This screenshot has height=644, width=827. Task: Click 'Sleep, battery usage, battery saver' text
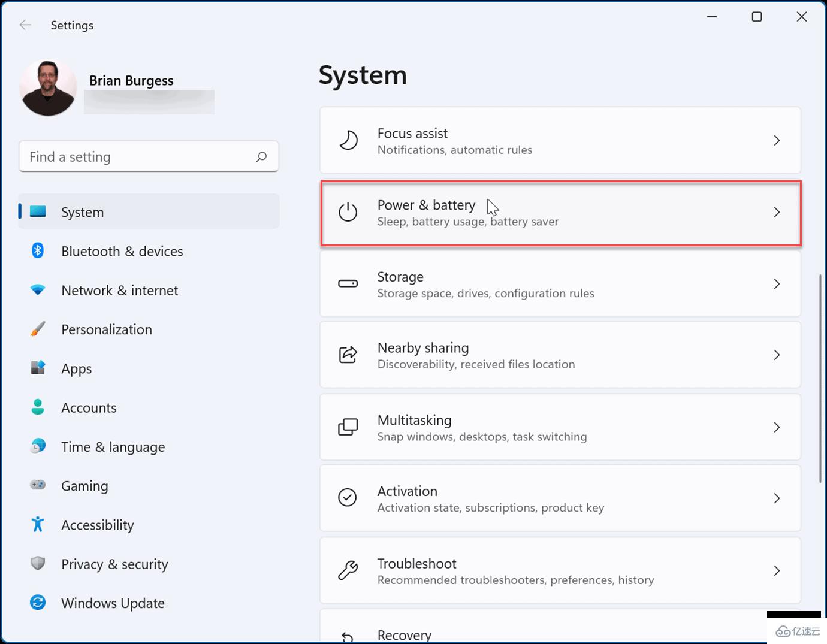coord(468,222)
